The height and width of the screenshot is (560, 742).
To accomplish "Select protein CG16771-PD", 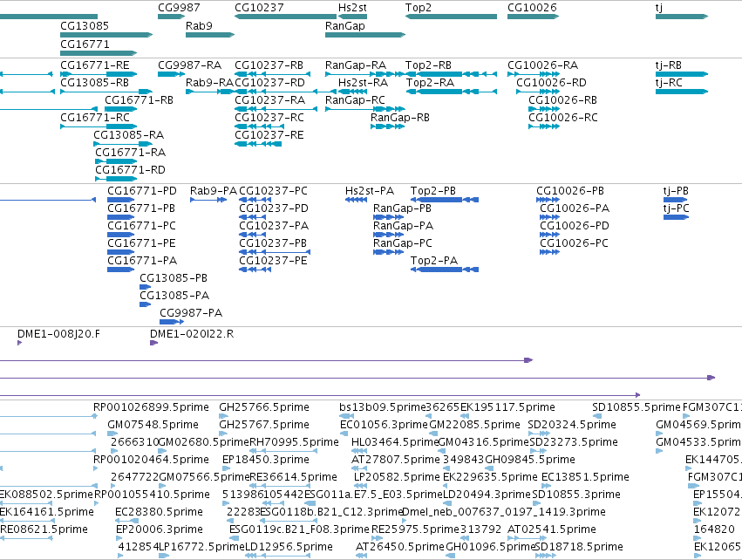I will point(142,191).
